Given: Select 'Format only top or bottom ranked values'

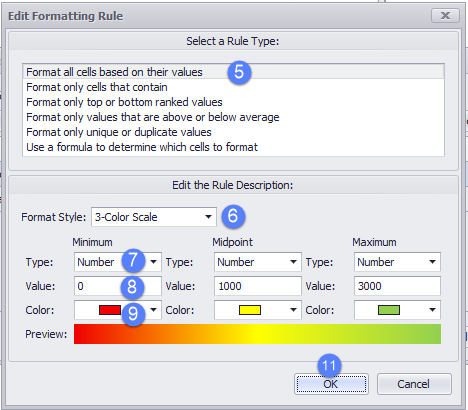Looking at the screenshot, I should coord(233,102).
